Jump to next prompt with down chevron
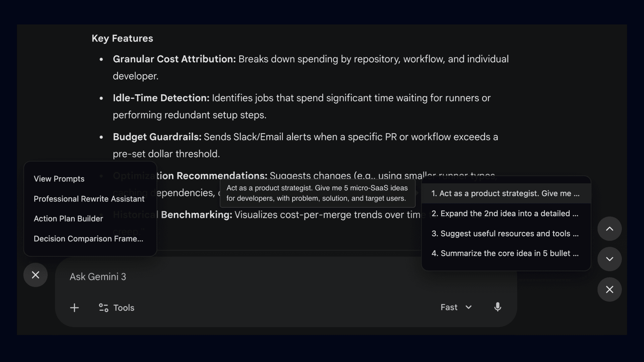This screenshot has width=644, height=362. click(x=609, y=259)
